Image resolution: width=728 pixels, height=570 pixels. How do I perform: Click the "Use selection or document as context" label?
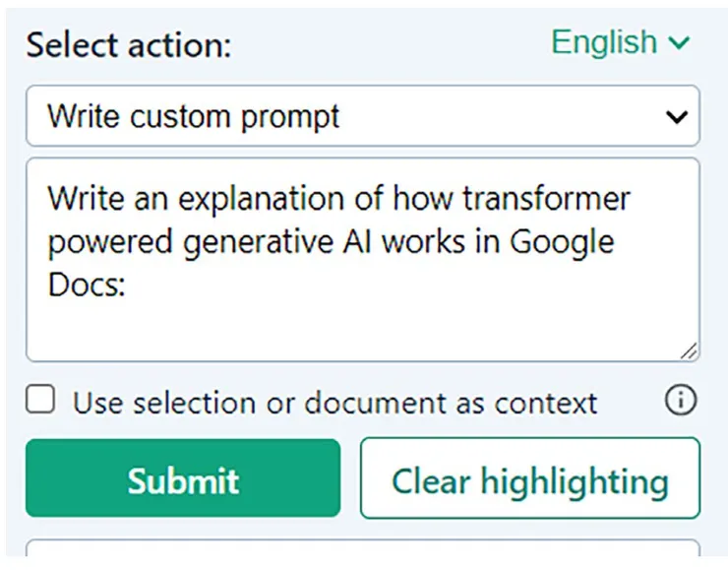click(x=334, y=403)
